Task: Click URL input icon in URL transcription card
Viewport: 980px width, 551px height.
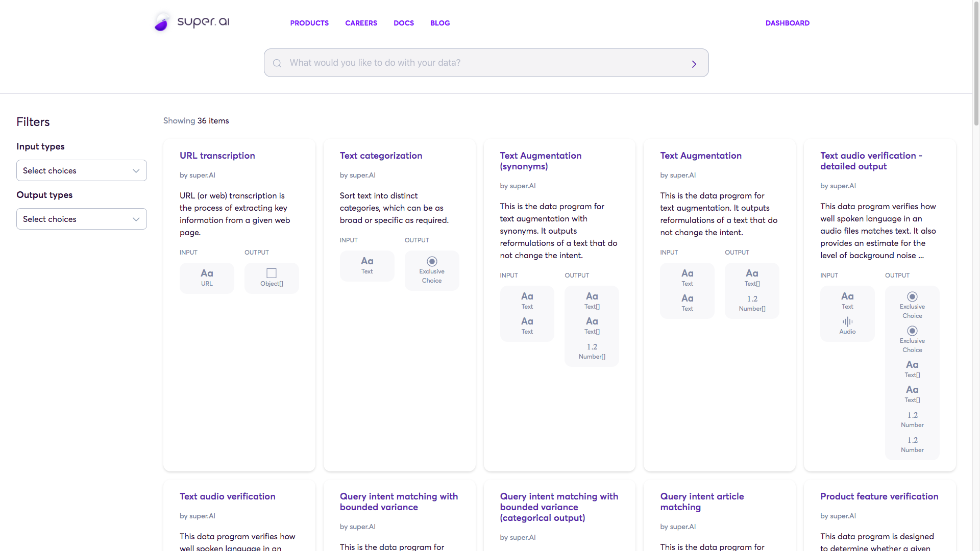Action: tap(207, 273)
